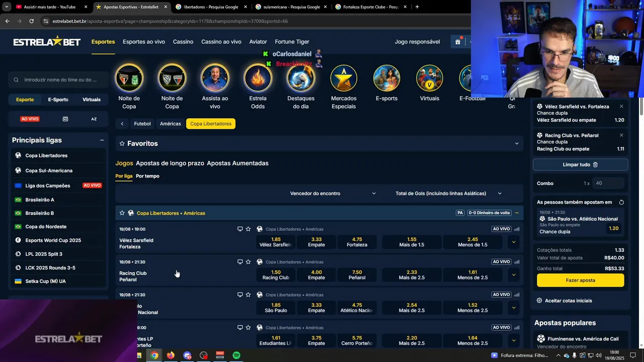Screen dimensions: 644x362
Task: Favorite the Racing Club vs Peñarol match star
Action: pyautogui.click(x=248, y=262)
